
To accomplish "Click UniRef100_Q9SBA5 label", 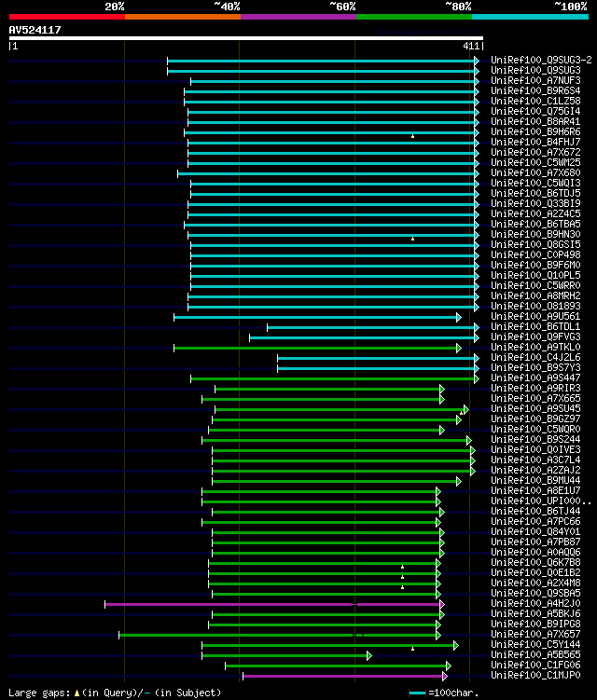I will tap(535, 594).
